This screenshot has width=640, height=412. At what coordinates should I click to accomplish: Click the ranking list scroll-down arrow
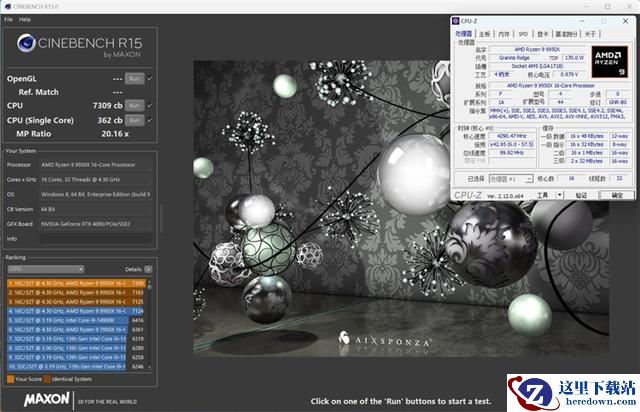click(149, 367)
